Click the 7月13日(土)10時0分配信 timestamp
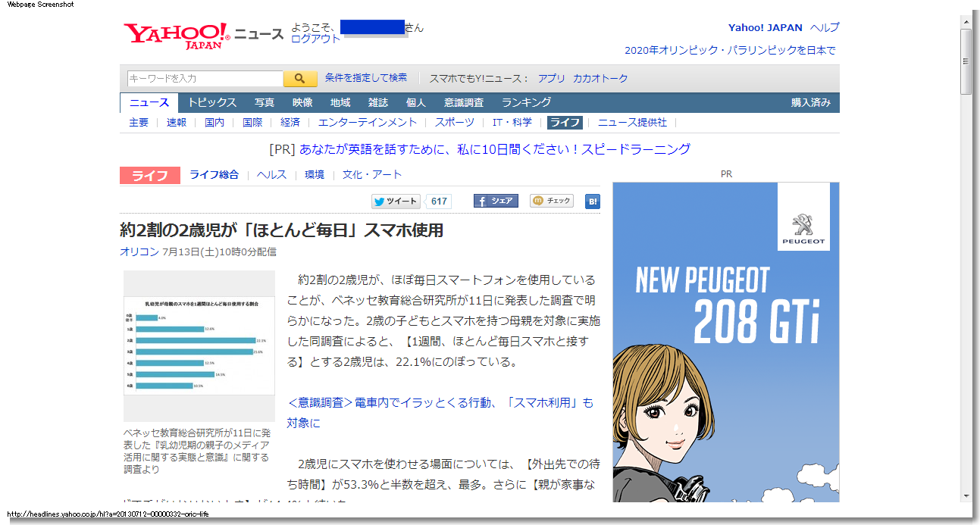The height and width of the screenshot is (525, 980). [219, 252]
